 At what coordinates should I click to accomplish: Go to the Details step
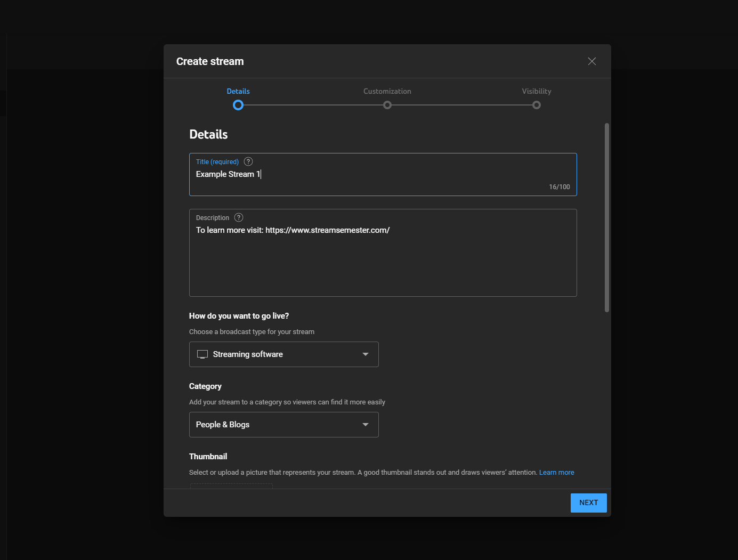pyautogui.click(x=238, y=91)
